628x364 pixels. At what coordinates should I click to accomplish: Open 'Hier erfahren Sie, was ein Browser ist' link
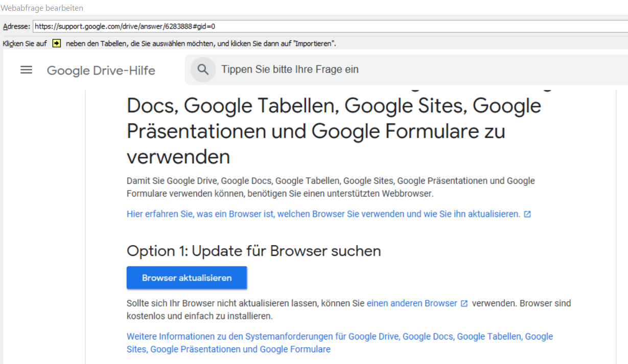tap(323, 214)
